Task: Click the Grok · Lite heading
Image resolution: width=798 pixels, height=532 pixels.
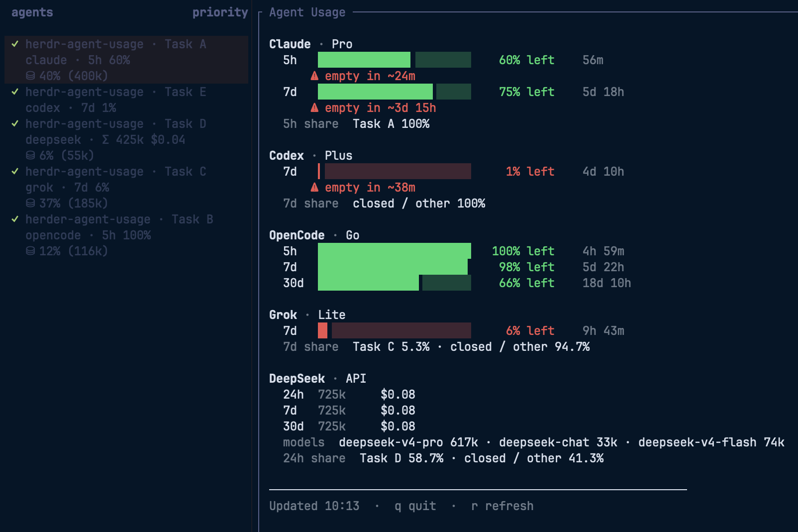Action: coord(307,315)
